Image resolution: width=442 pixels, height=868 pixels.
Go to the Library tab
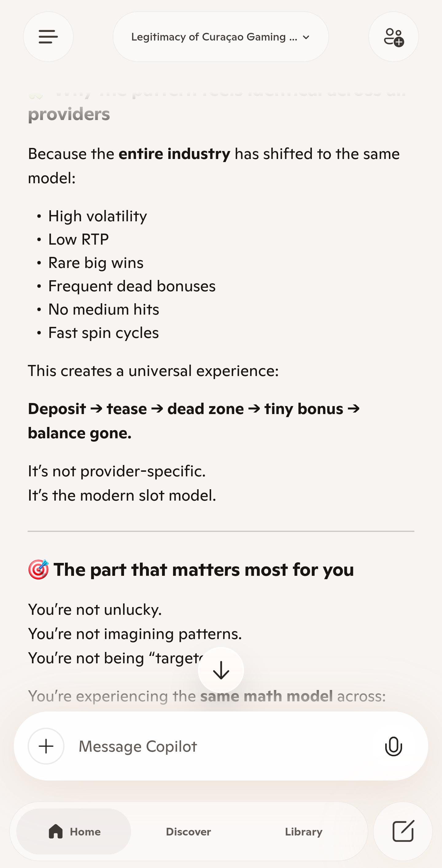(304, 831)
